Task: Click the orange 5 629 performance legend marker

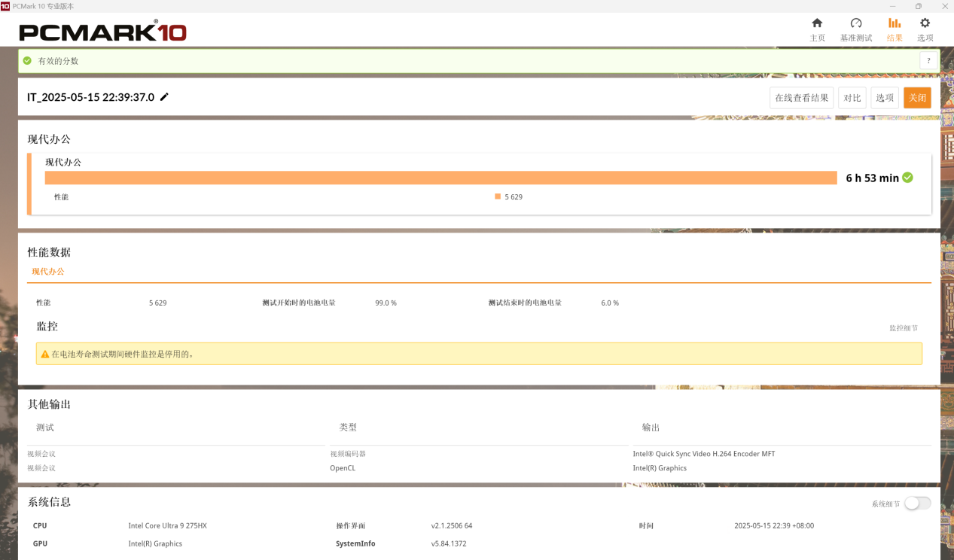Action: pyautogui.click(x=498, y=196)
